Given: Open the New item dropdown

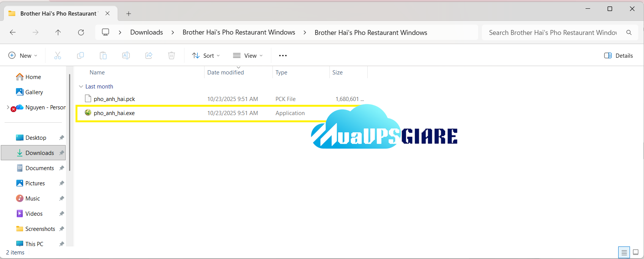Looking at the screenshot, I should [23, 55].
